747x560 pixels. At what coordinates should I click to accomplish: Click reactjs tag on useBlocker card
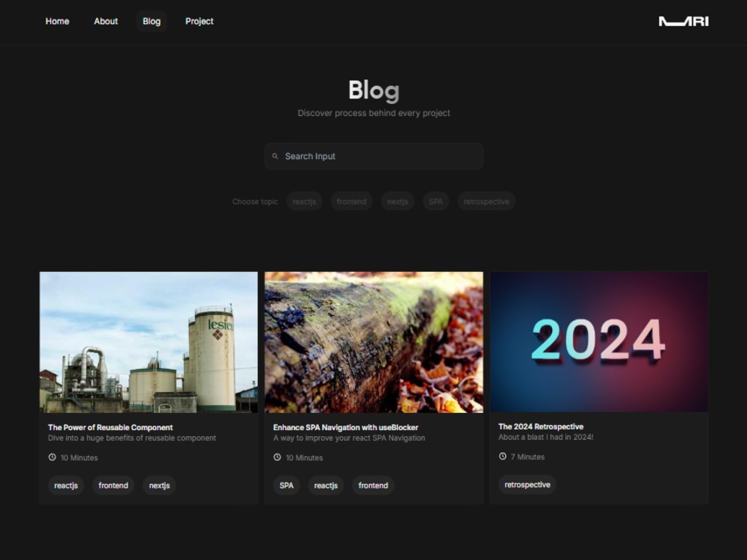tap(326, 485)
